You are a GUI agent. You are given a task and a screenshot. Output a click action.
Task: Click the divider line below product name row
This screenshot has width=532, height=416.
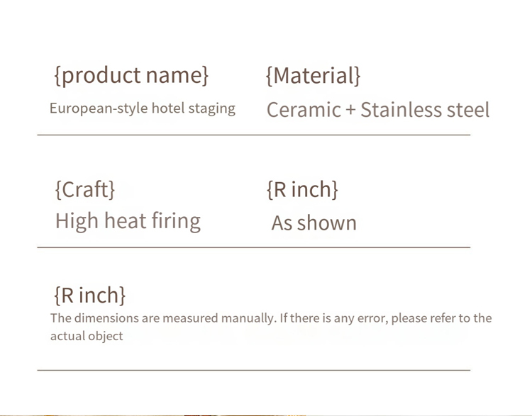click(x=254, y=135)
